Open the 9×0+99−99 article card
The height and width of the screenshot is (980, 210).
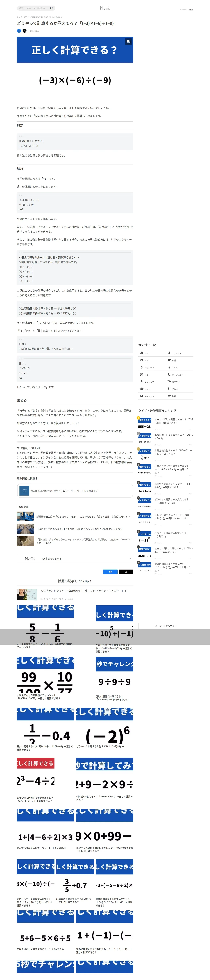(105, 831)
